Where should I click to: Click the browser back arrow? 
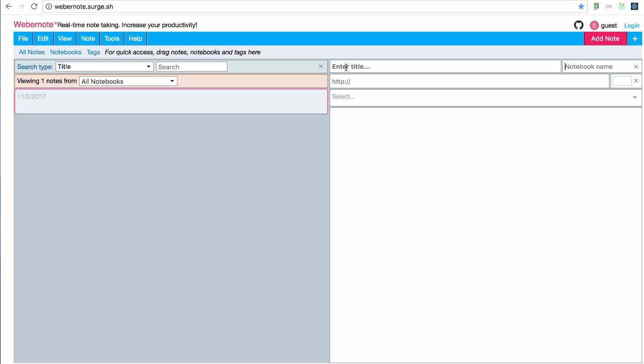(8, 6)
